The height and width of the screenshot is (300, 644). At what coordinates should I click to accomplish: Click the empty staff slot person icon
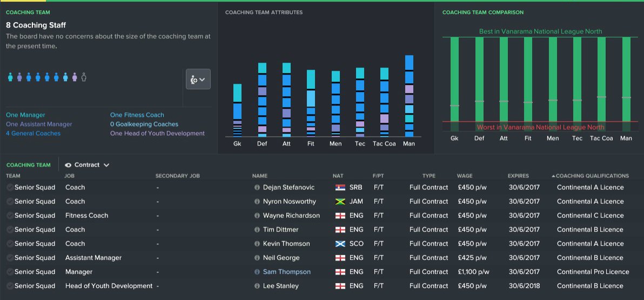pyautogui.click(x=84, y=77)
